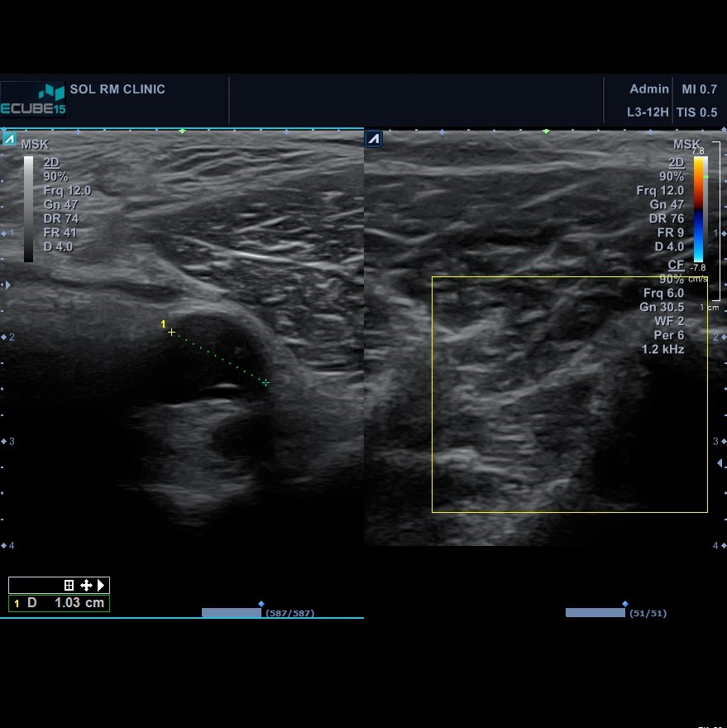Screen dimensions: 727x728
Task: Click the green center marker above right image
Action: [x=547, y=132]
